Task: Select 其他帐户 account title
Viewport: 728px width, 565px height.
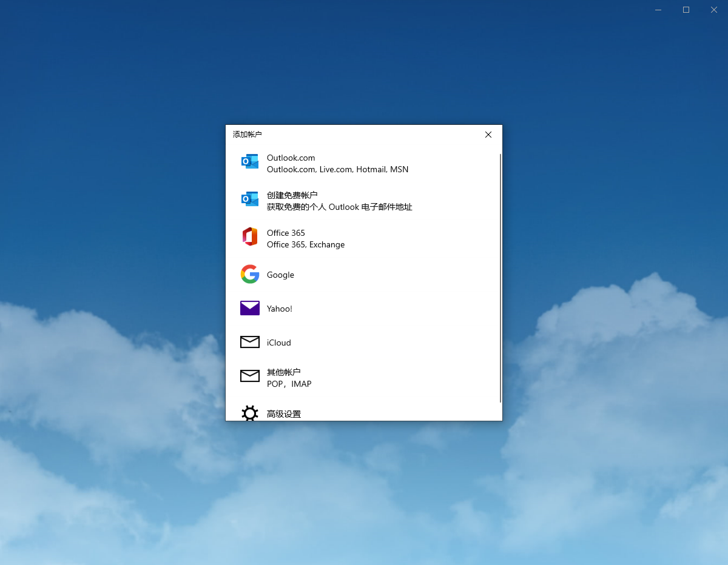Action: pos(284,372)
